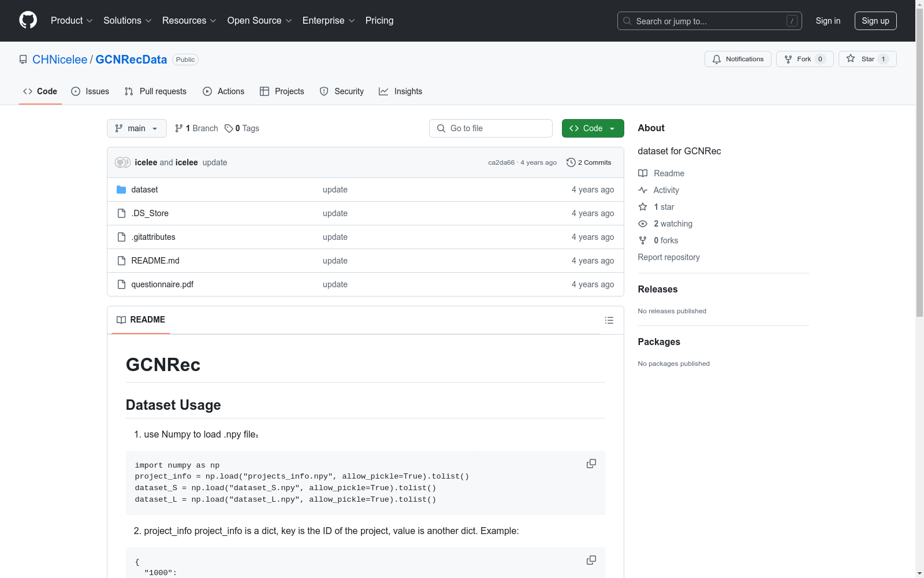Open the ca2da66 commit link

[501, 162]
